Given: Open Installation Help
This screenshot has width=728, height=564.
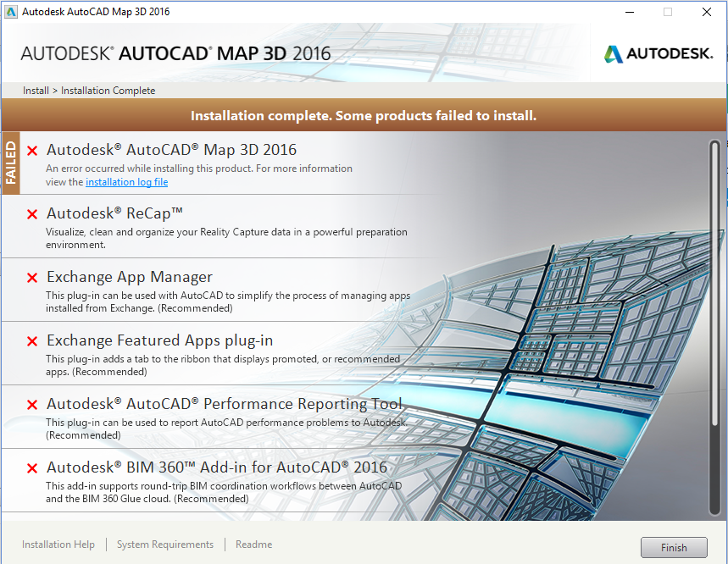Looking at the screenshot, I should tap(58, 545).
